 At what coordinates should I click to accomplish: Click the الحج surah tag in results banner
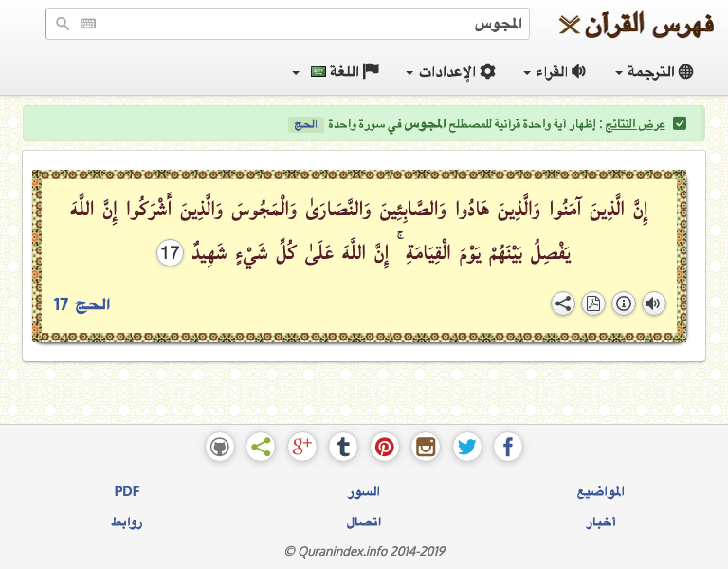click(305, 124)
